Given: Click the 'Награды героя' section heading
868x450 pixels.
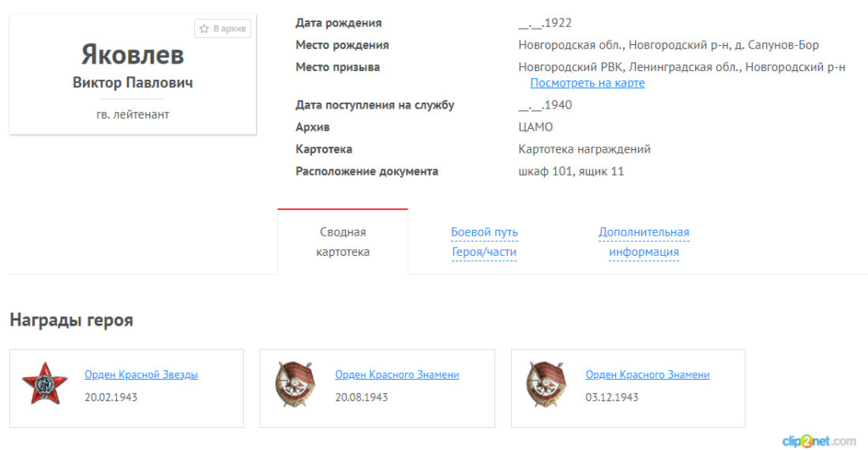Looking at the screenshot, I should (x=71, y=319).
